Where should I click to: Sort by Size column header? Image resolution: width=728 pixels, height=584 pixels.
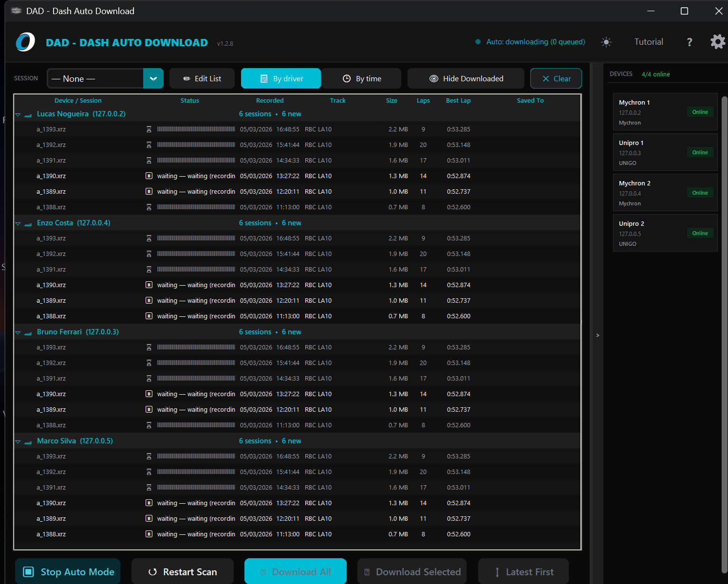click(x=392, y=101)
